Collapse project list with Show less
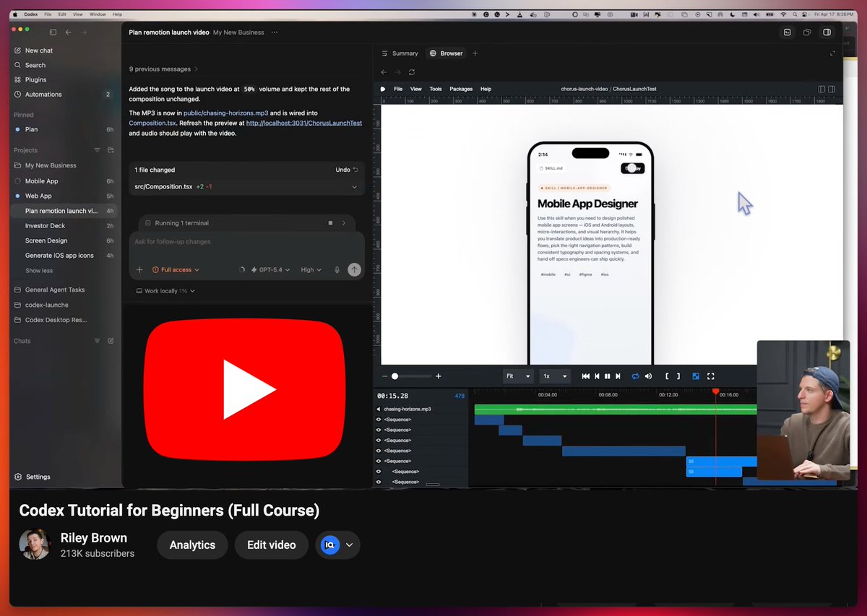The height and width of the screenshot is (616, 867). (39, 271)
